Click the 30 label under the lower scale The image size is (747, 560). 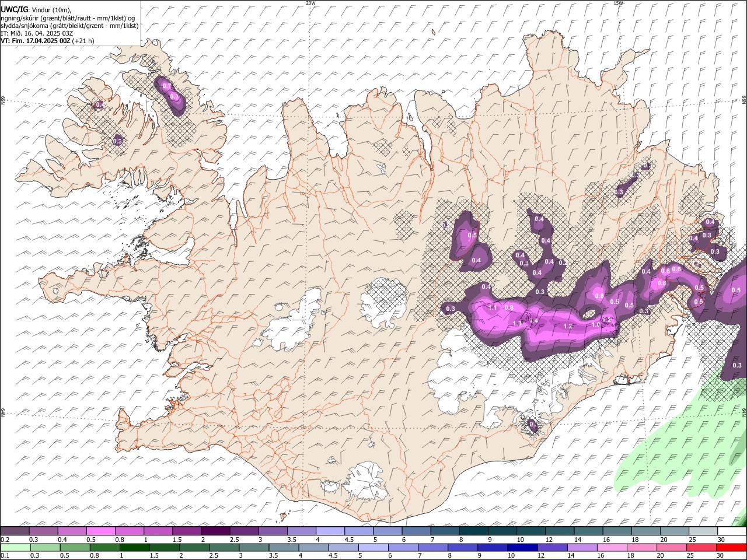click(720, 556)
